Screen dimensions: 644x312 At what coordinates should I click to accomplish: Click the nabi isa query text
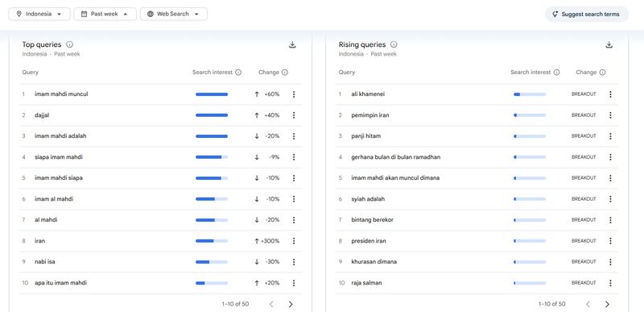tap(45, 262)
